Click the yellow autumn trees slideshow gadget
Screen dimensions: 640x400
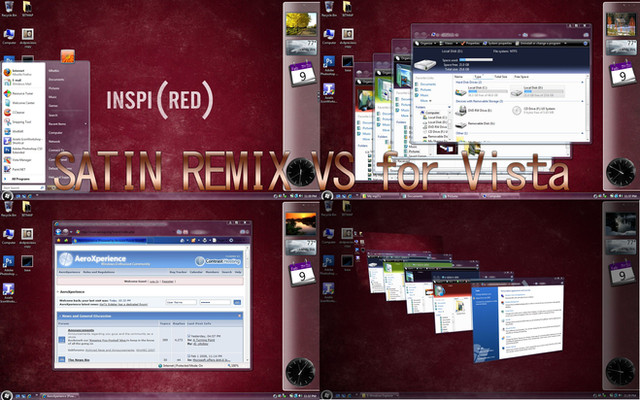pyautogui.click(x=301, y=24)
